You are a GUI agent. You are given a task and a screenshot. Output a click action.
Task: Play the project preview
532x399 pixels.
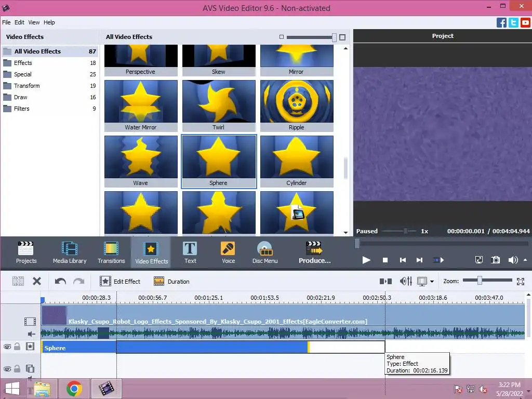366,260
